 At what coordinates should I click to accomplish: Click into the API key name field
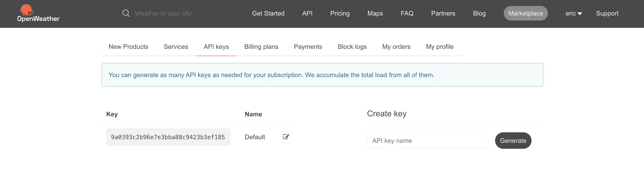pos(427,141)
